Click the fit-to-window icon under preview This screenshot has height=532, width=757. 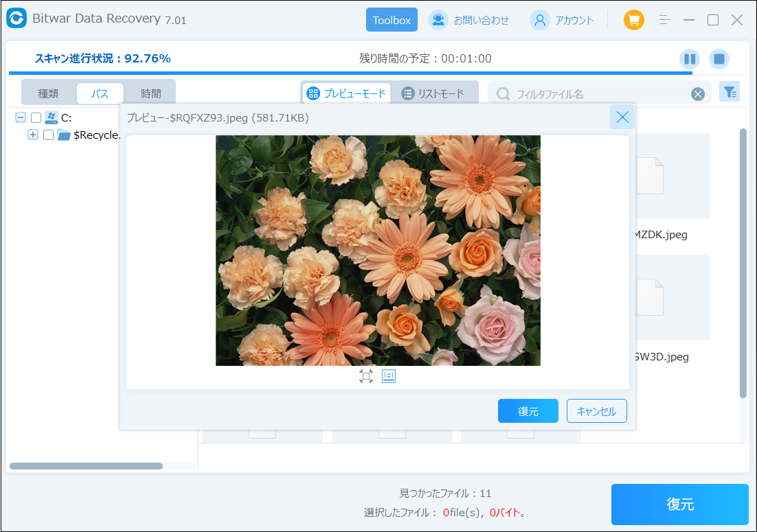click(366, 376)
